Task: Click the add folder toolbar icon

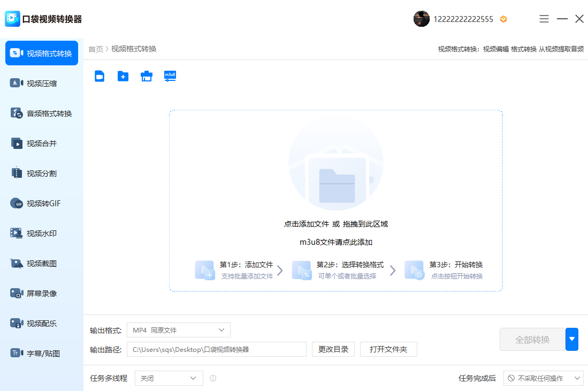Action: tap(123, 76)
